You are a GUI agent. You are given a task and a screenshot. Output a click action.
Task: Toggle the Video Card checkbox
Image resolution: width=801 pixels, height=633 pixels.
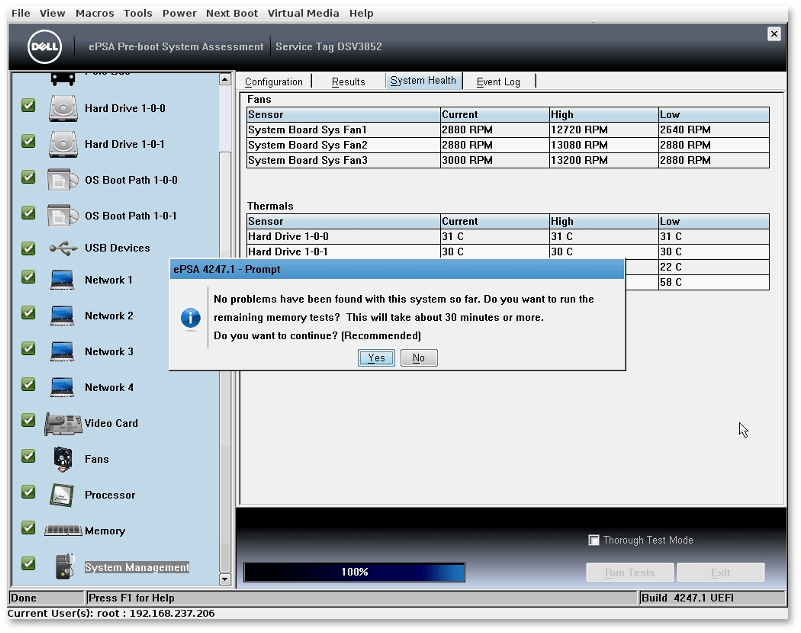(x=29, y=420)
